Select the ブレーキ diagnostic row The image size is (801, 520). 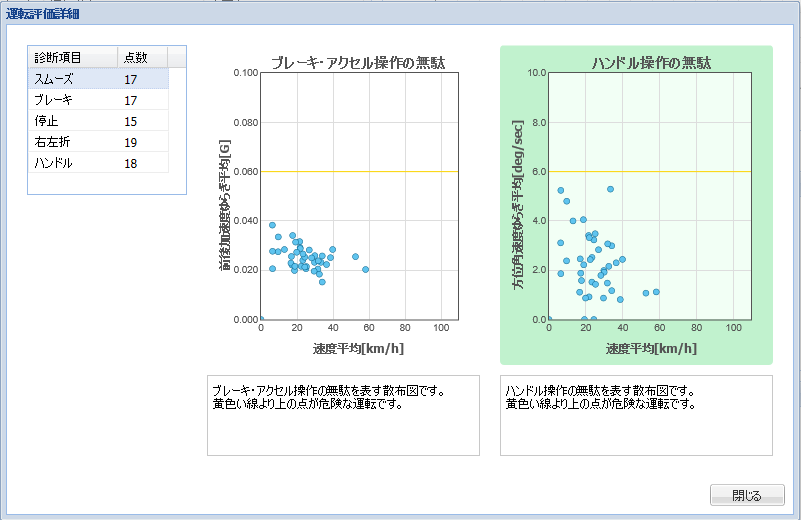point(98,100)
